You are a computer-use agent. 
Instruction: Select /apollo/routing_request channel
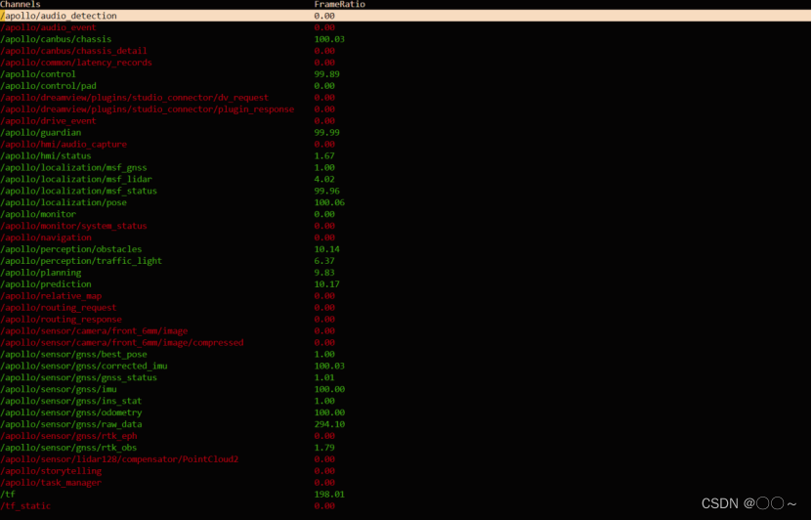(59, 307)
